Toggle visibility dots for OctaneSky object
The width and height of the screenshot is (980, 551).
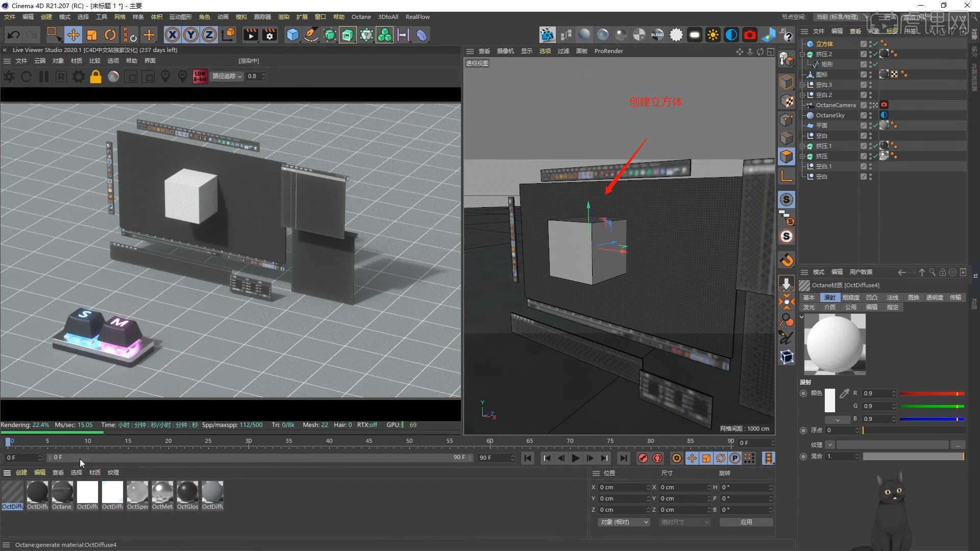(x=870, y=115)
